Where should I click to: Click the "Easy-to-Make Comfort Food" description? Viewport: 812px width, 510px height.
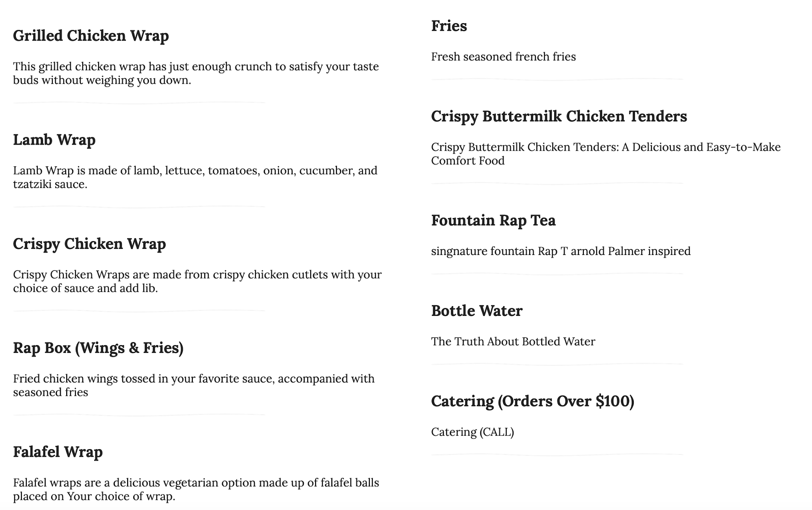[606, 153]
